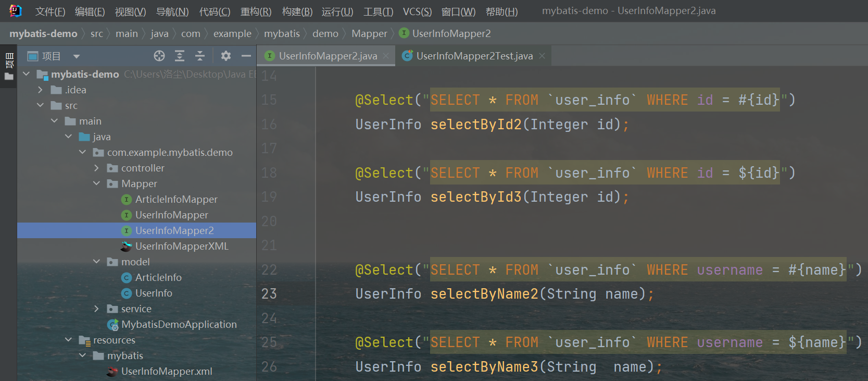Click the 项目 side tool window button
This screenshot has width=868, height=381.
(9, 60)
